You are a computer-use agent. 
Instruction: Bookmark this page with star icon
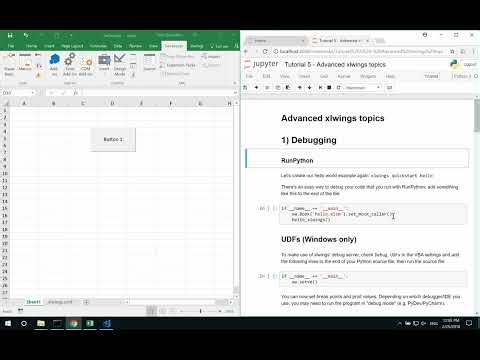(452, 51)
